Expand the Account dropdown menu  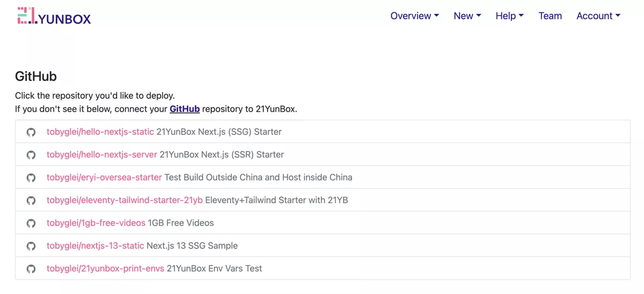(598, 16)
